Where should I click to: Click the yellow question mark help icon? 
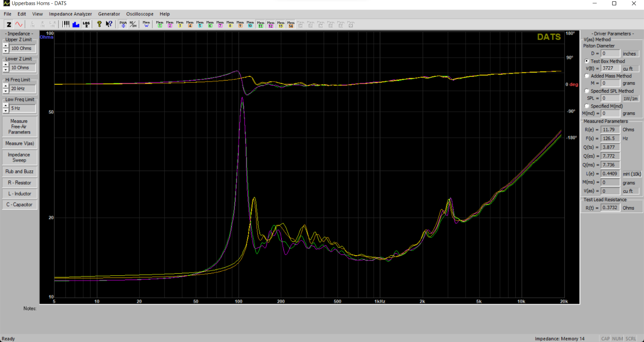click(99, 25)
